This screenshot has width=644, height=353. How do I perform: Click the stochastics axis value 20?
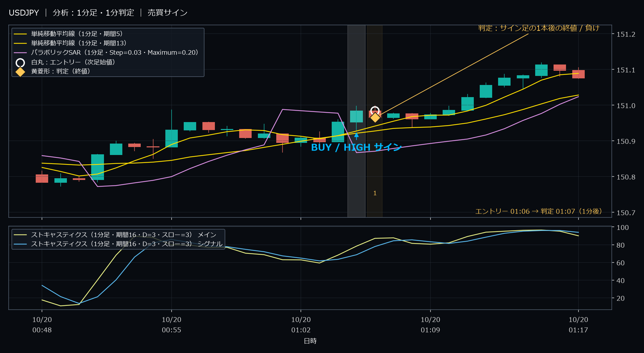(x=620, y=298)
